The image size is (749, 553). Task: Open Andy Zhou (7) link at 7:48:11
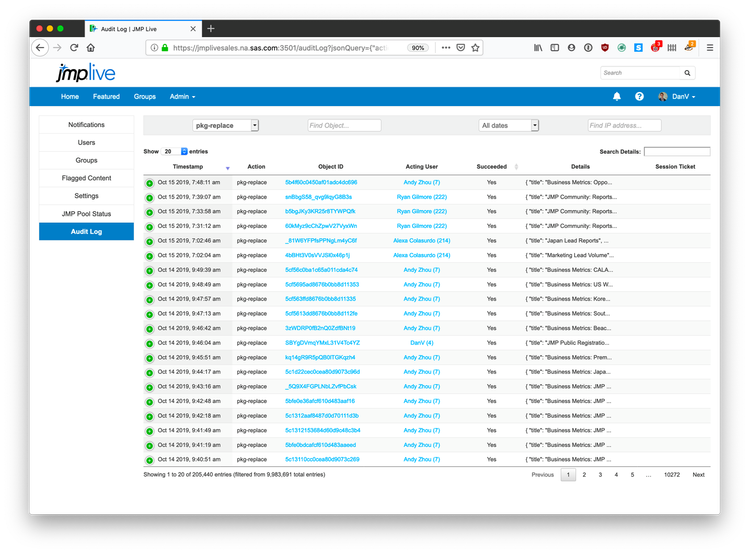[422, 182]
